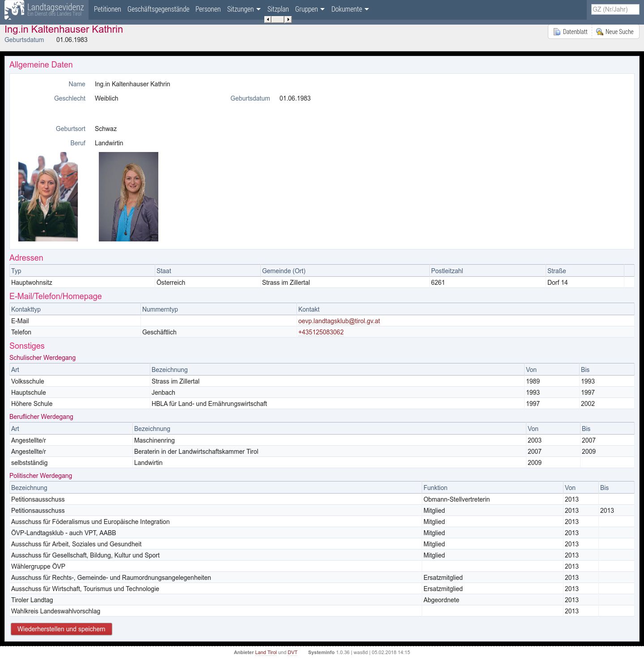Click the horizontal scrollbar thumb under the menu

tap(278, 19)
